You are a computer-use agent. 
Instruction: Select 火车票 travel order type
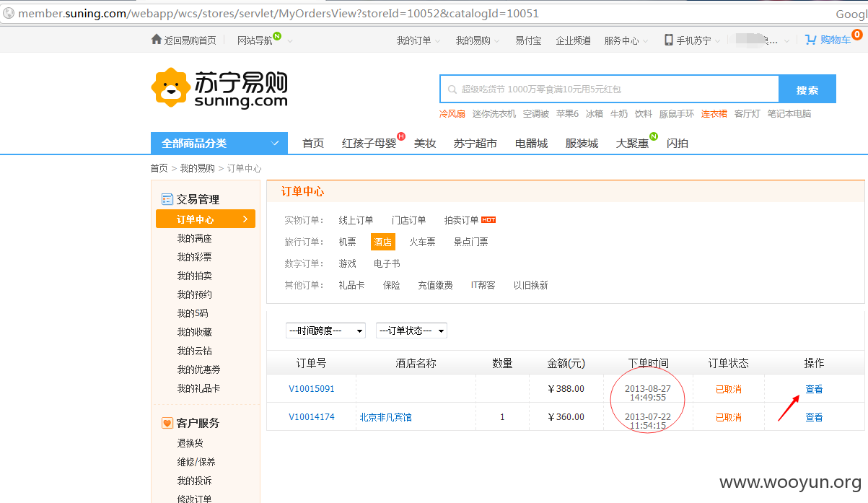423,242
